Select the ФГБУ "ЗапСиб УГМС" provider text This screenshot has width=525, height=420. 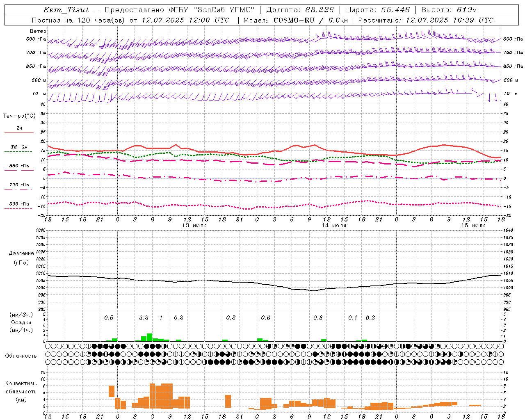point(212,10)
